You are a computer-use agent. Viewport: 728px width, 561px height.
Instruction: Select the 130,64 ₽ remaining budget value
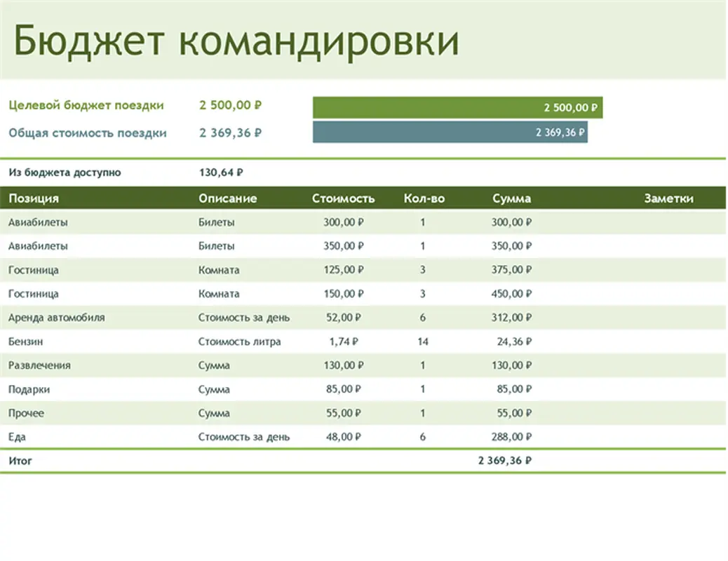[x=214, y=172]
